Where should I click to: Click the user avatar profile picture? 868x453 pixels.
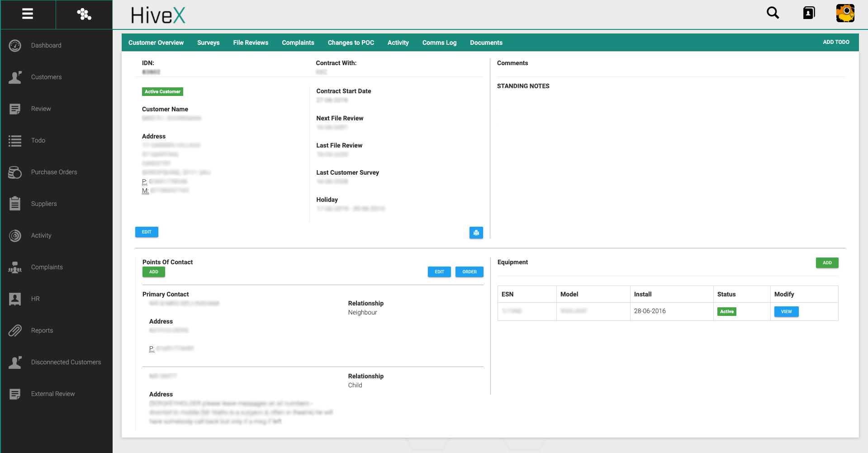coord(845,13)
